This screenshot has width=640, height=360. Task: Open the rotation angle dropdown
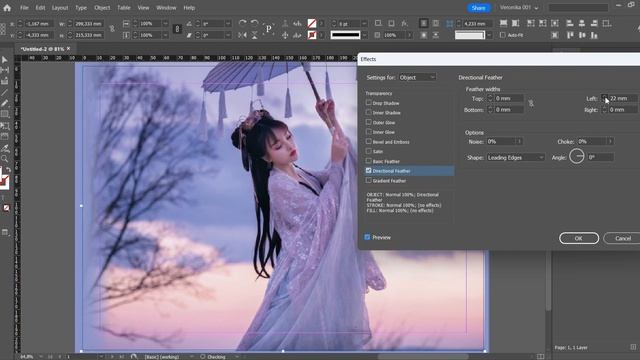point(228,24)
